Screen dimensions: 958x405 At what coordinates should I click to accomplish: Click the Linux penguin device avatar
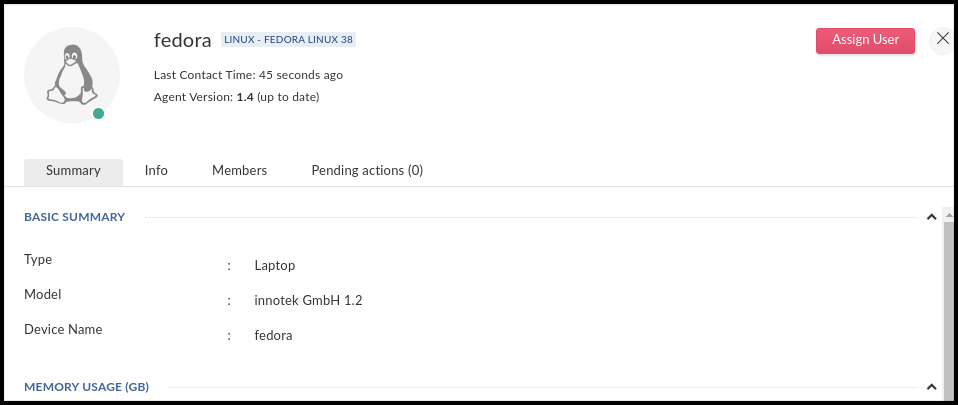(71, 76)
